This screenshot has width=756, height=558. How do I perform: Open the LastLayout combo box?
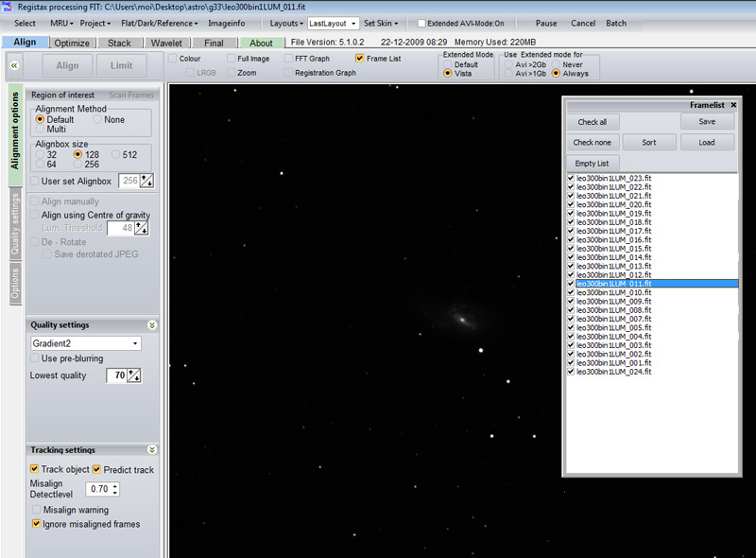(333, 23)
